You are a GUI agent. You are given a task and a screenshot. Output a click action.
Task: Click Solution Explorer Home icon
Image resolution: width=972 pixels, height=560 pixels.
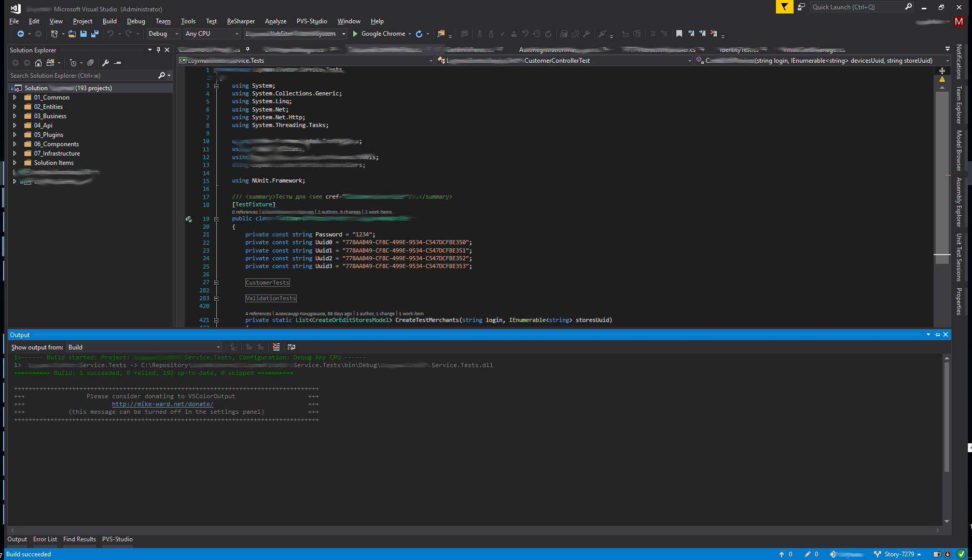click(38, 63)
